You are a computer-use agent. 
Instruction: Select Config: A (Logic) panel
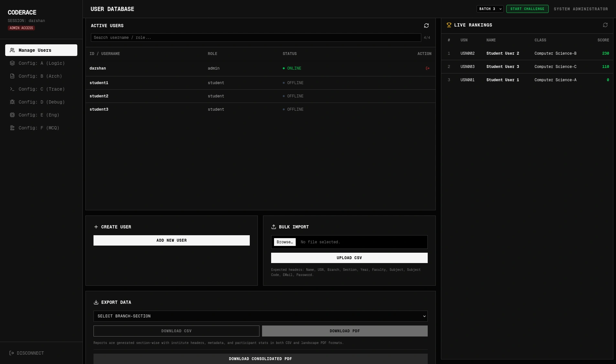(41, 63)
